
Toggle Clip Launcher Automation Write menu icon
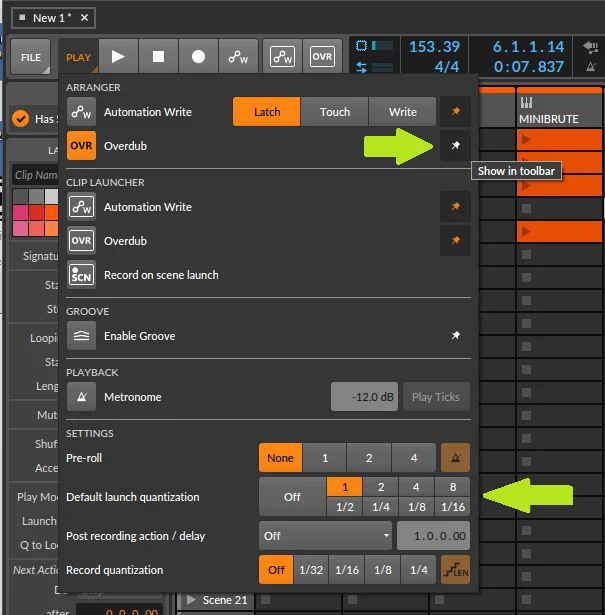(81, 207)
